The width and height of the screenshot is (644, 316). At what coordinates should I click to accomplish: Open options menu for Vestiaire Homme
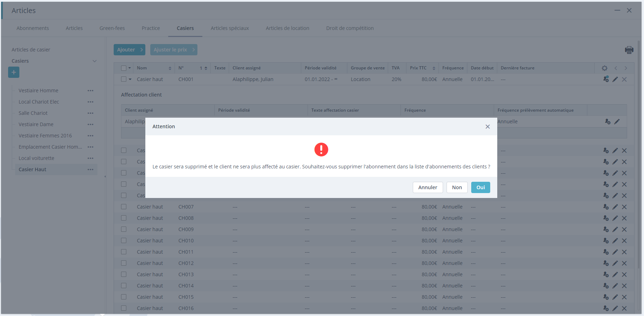point(90,91)
